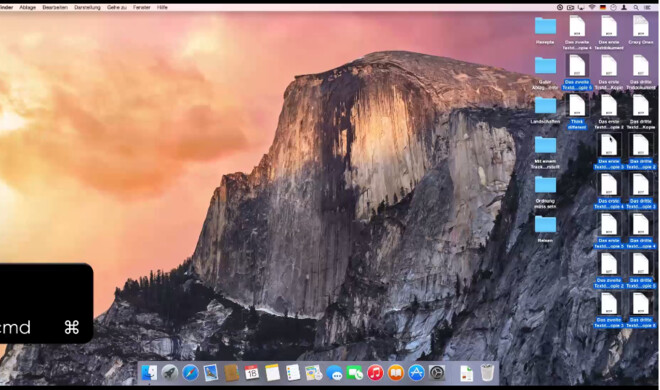Select Das dritte Textd…opie 5 file
This screenshot has height=390, width=660.
pos(641,264)
